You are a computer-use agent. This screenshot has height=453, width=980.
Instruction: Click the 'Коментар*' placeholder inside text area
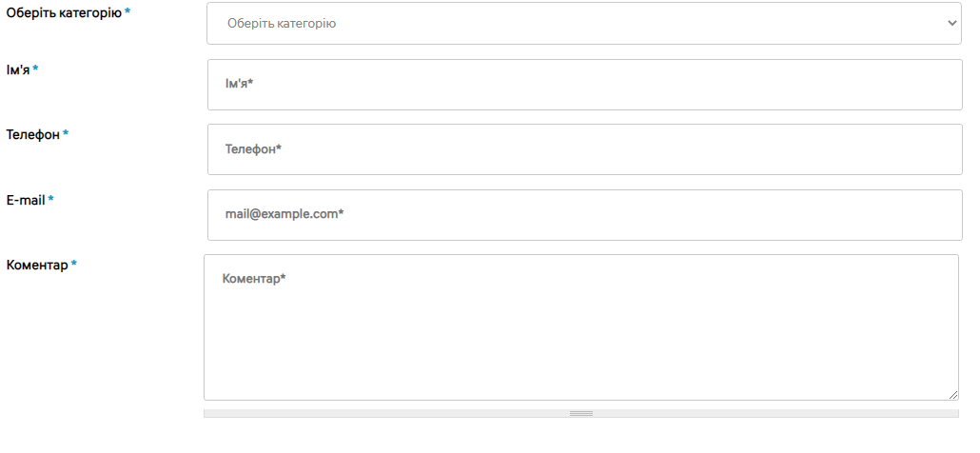tap(254, 279)
